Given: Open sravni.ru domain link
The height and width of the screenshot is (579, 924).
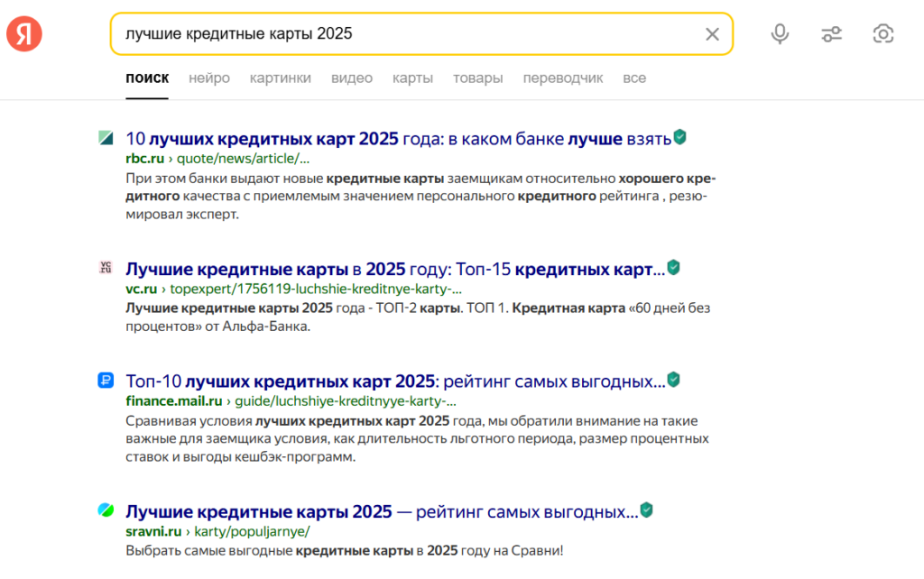Looking at the screenshot, I should coord(153,531).
